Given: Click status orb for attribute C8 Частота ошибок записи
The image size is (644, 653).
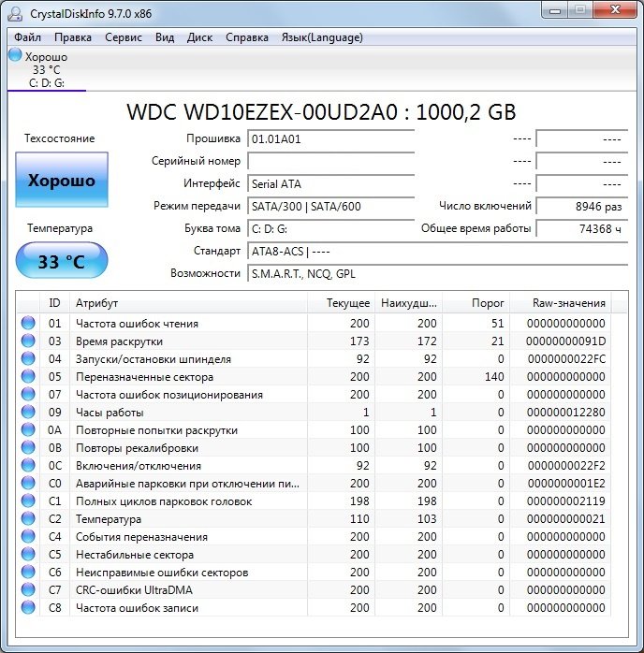Looking at the screenshot, I should pos(28,608).
